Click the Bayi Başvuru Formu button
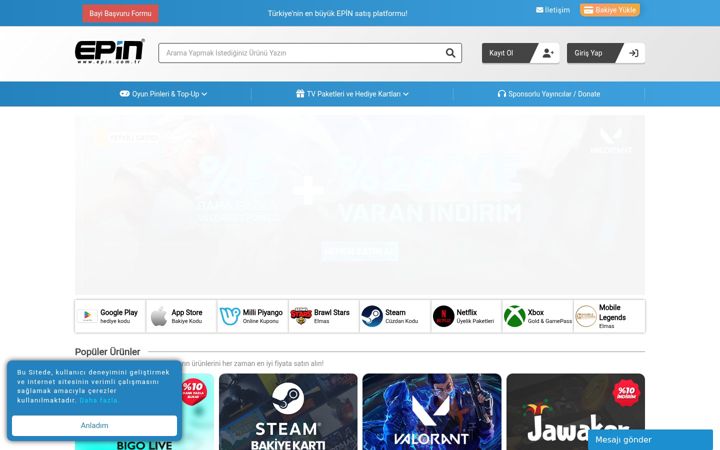Viewport: 720px width, 450px height. 120,13
